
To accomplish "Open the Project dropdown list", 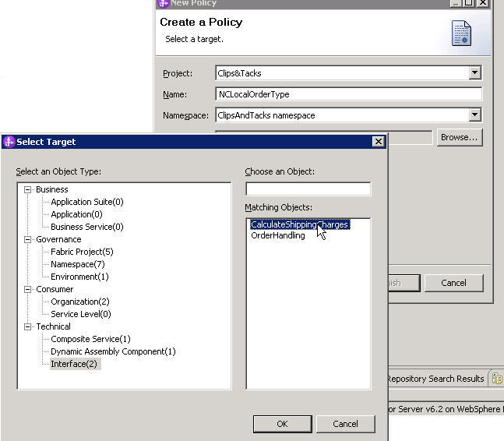I will point(474,73).
